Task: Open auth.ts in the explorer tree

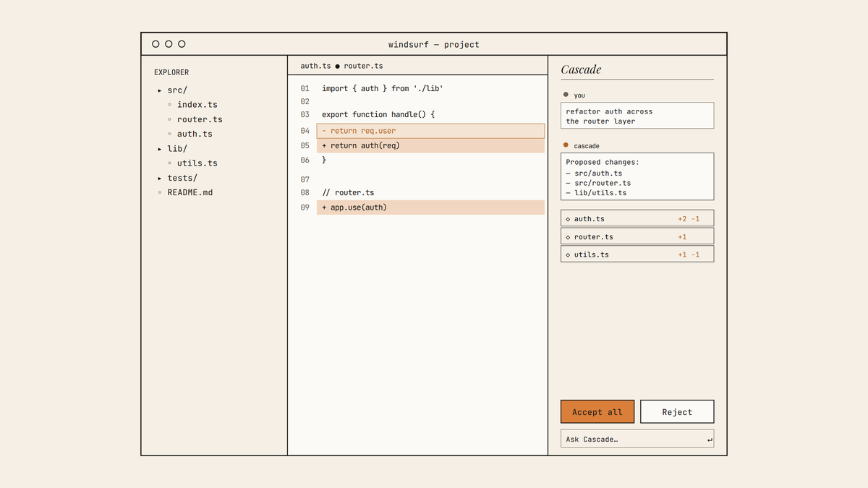Action: point(195,134)
